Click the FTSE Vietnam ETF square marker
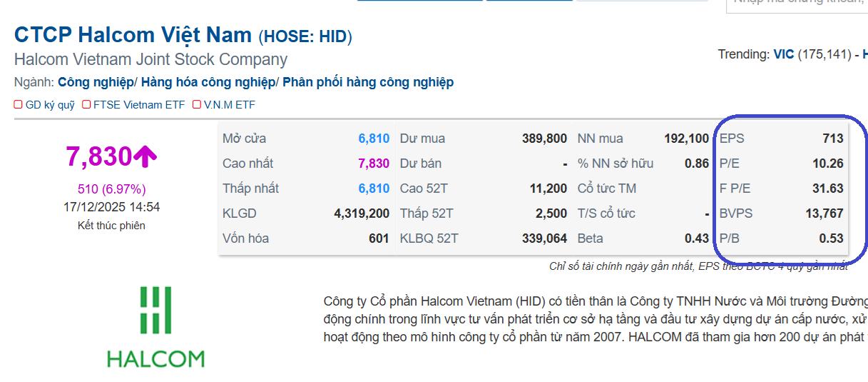 click(x=87, y=105)
